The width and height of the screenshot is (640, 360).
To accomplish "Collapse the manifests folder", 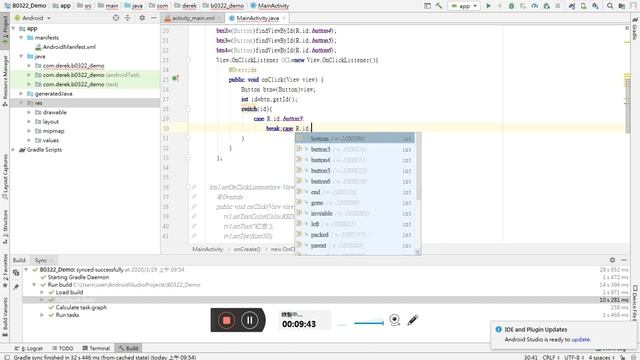I will click(21, 38).
